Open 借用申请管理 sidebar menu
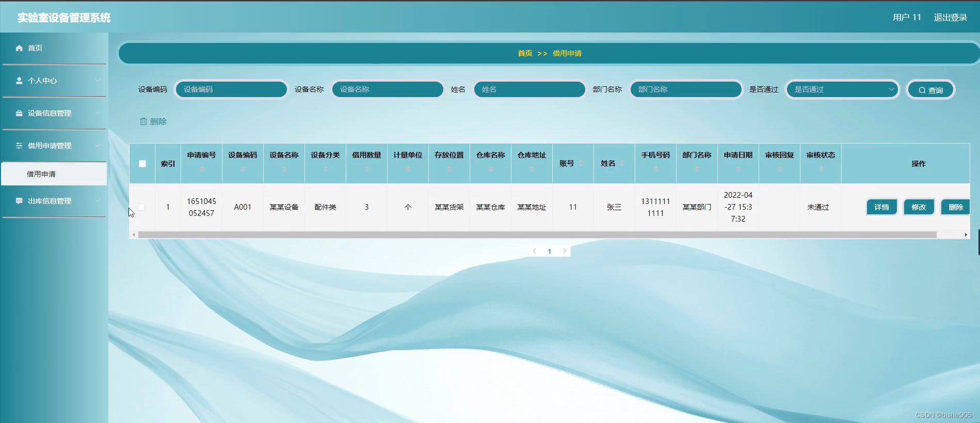Screen dimensions: 980x423 tap(54, 146)
